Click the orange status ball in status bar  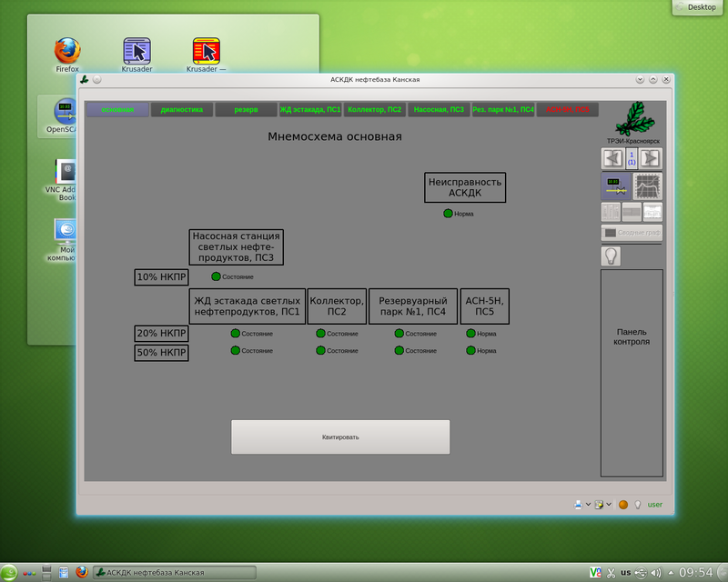coord(623,504)
